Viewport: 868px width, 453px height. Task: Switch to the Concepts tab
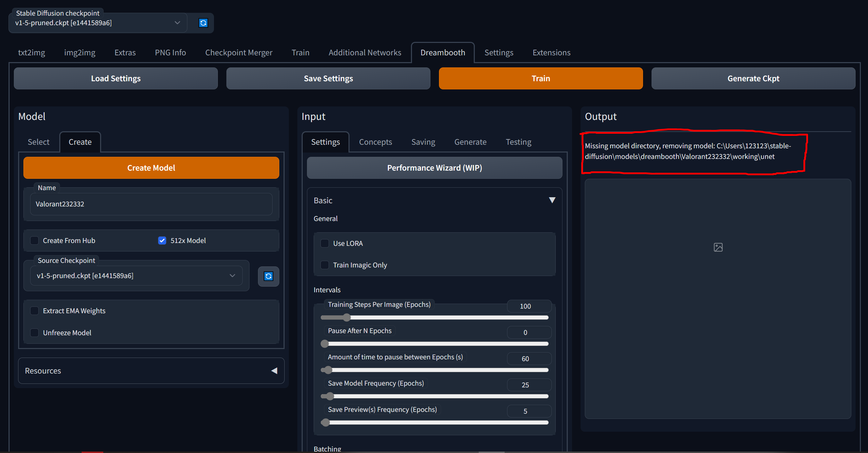[x=375, y=142]
